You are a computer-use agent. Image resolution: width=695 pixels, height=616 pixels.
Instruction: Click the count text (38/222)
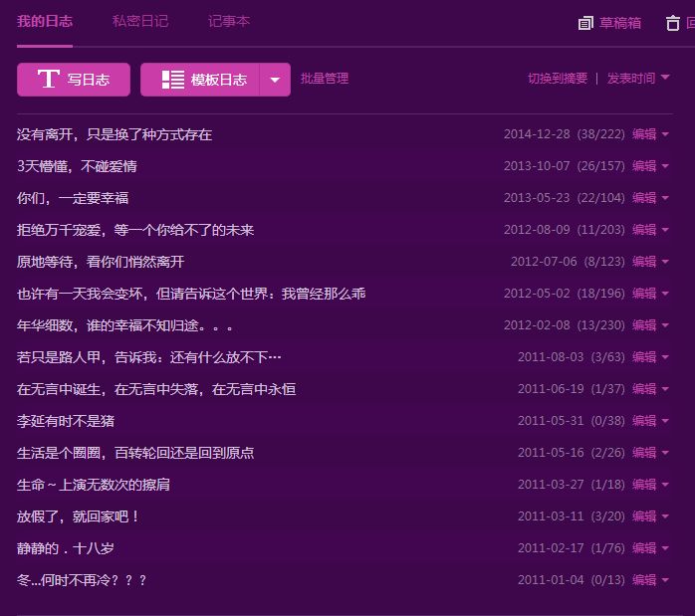(x=601, y=134)
